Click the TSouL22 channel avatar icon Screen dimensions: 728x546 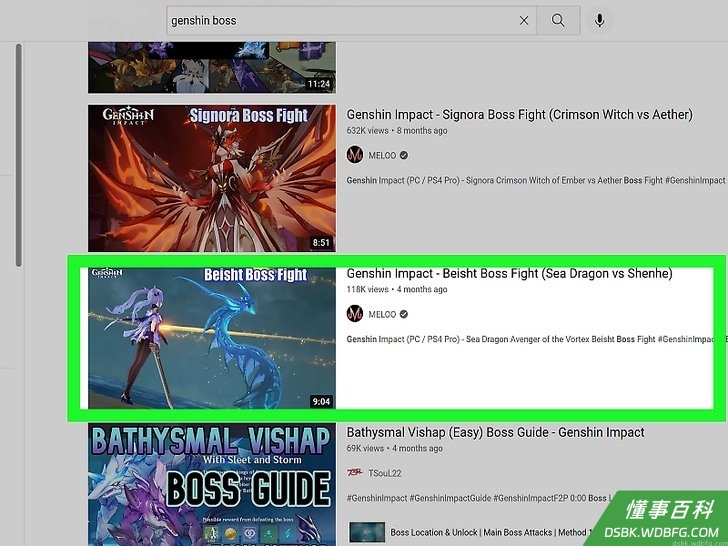tap(355, 473)
